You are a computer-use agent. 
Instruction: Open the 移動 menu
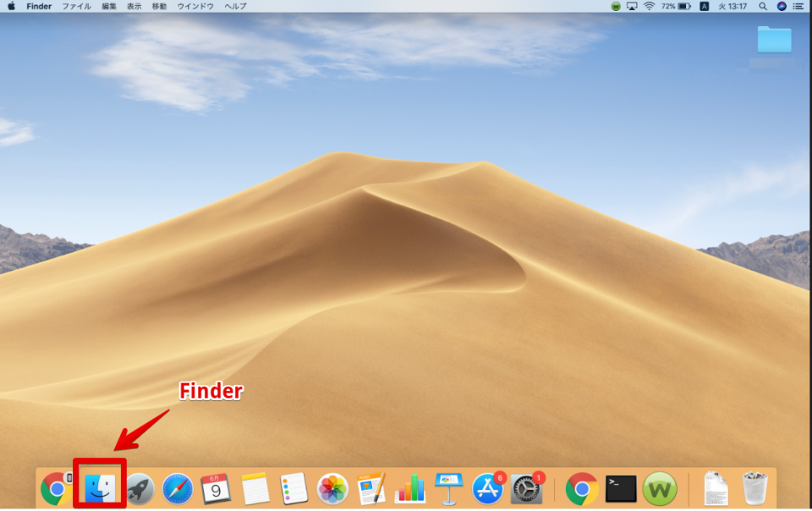159,6
